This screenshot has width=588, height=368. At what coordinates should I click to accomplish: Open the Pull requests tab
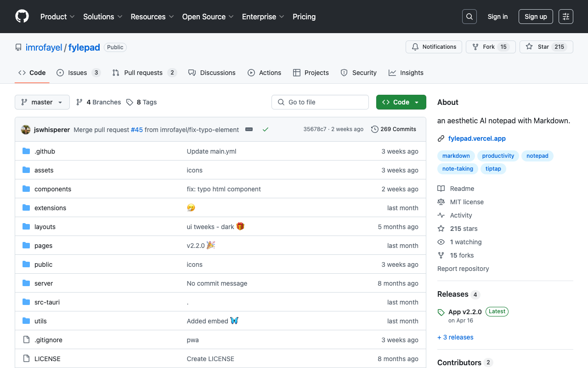143,73
